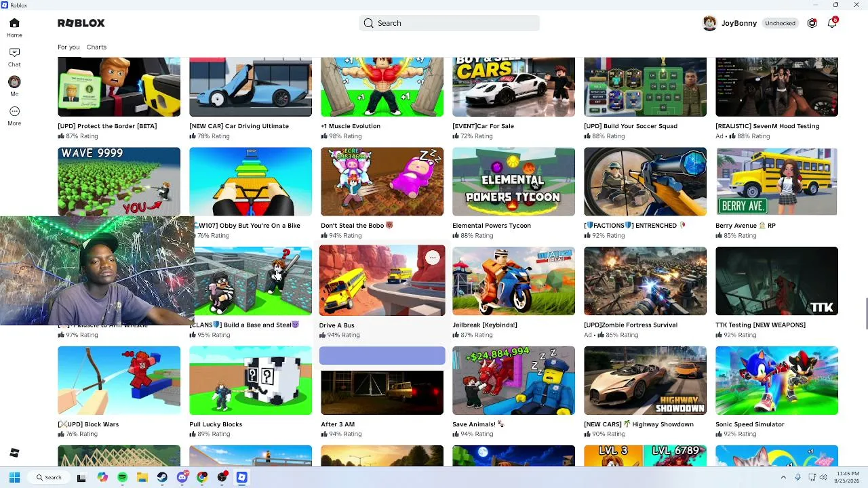Open the volume icon in system tray

pyautogui.click(x=823, y=477)
